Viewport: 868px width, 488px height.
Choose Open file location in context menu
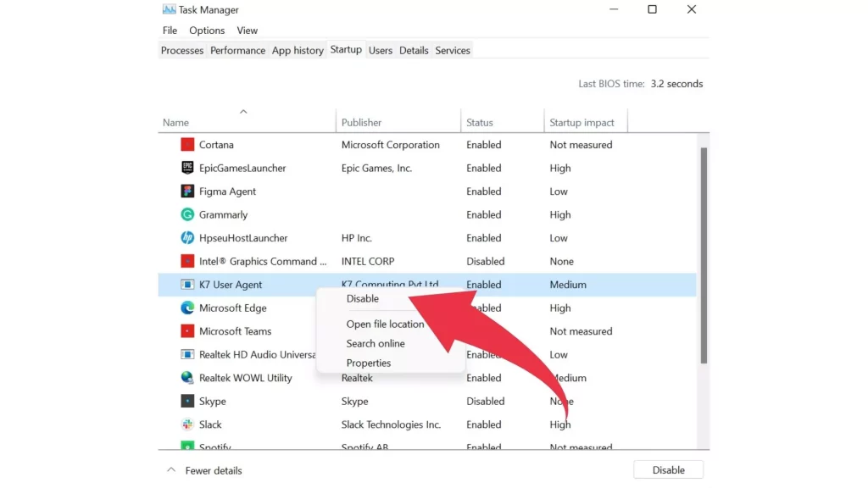tap(386, 324)
